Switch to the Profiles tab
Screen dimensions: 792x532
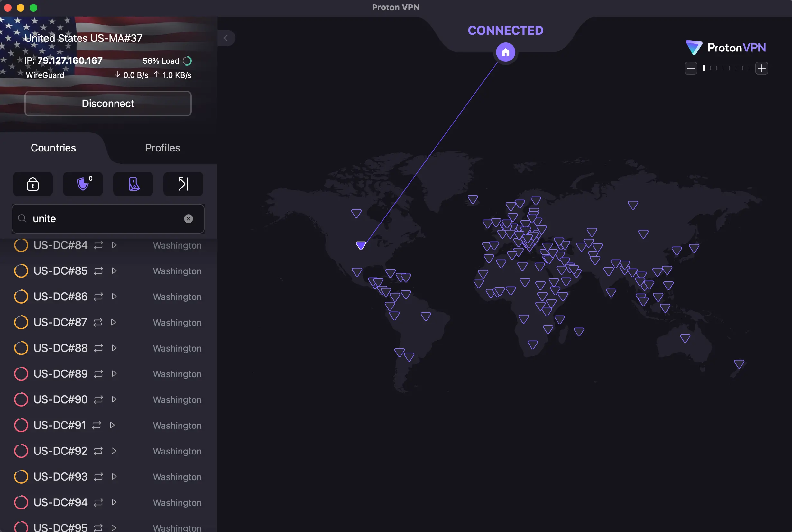162,148
